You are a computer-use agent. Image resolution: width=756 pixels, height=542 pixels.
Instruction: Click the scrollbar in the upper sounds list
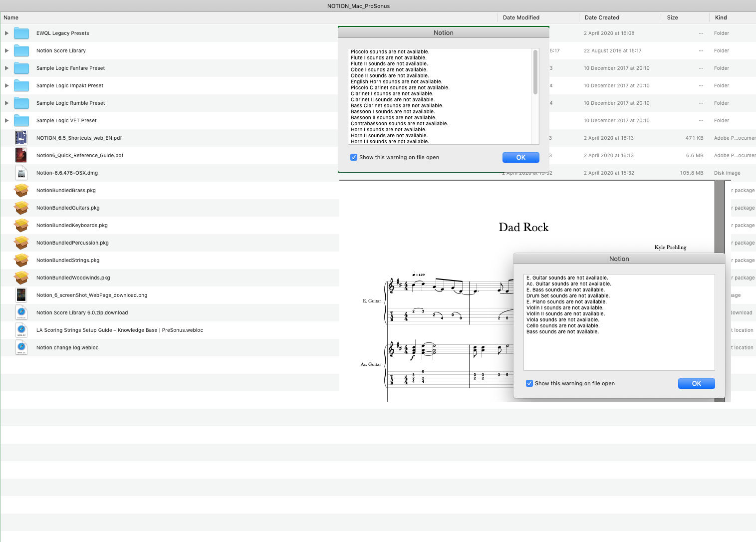pos(535,72)
